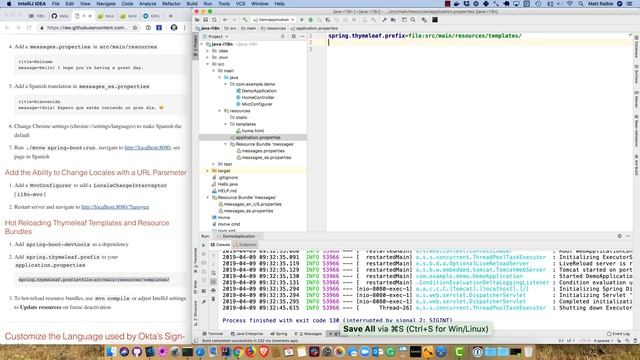
Task: Select DemoApplication run tab
Action: point(239,236)
